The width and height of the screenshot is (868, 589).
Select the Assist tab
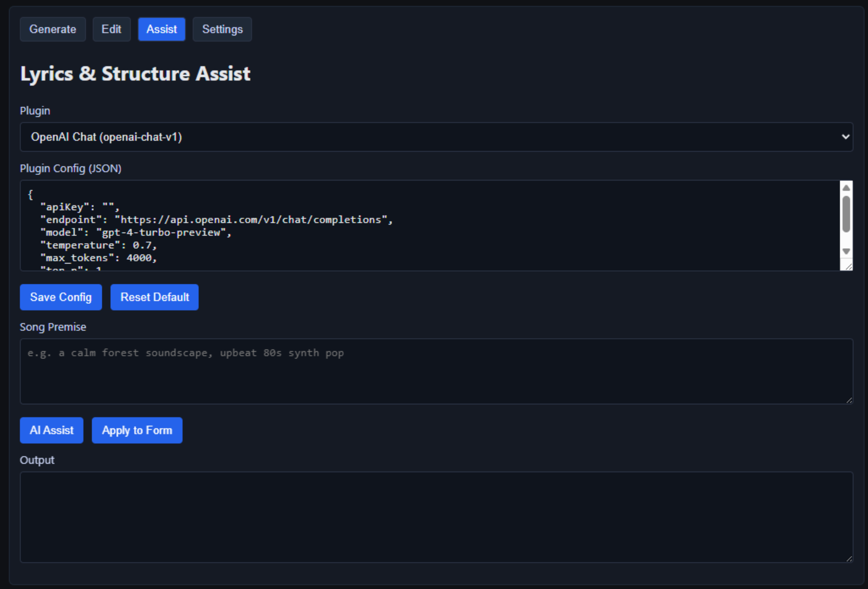pyautogui.click(x=161, y=29)
